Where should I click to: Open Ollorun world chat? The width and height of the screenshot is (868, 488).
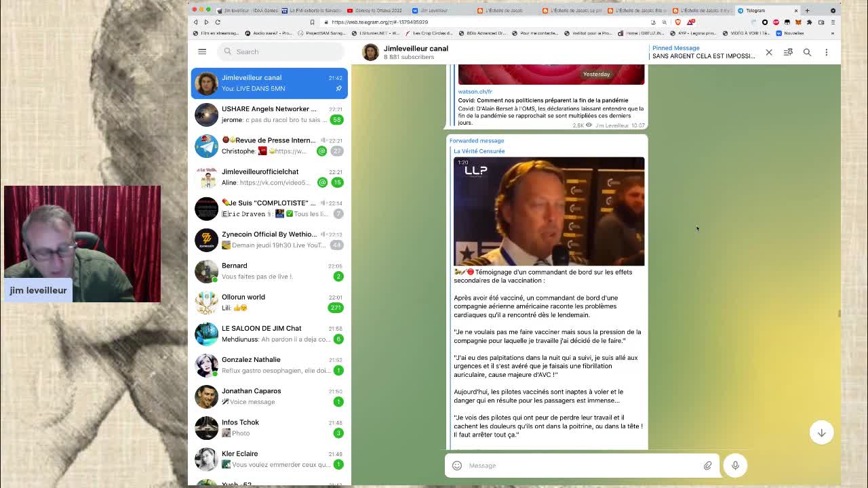click(269, 302)
